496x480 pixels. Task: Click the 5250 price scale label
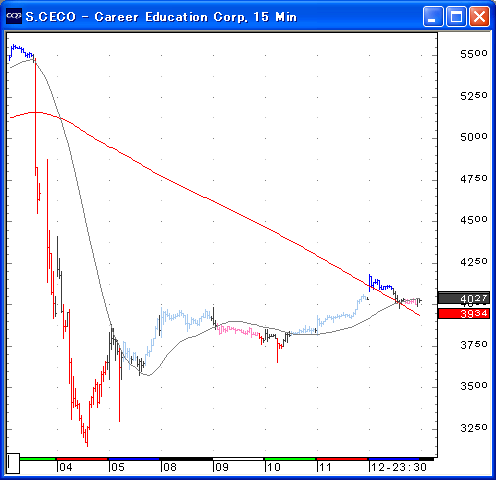pos(474,96)
